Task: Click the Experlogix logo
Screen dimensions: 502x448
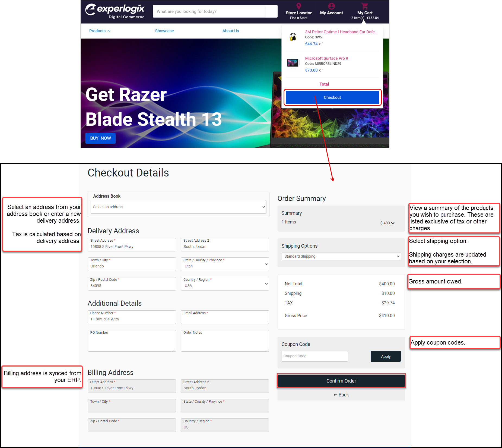Action: 115,11
